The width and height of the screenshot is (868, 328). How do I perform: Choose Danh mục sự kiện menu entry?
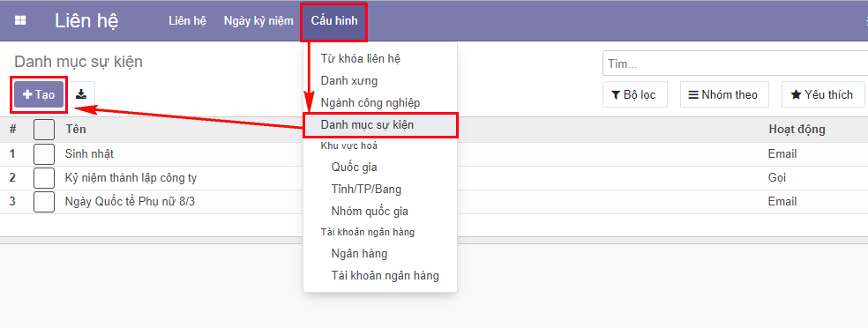click(380, 125)
